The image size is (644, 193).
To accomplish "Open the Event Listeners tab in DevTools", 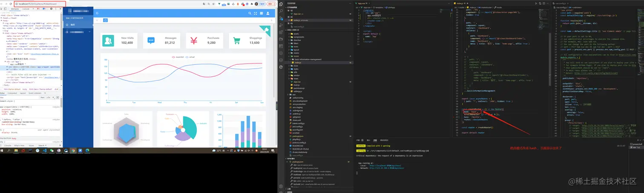I will pyautogui.click(x=35, y=93).
